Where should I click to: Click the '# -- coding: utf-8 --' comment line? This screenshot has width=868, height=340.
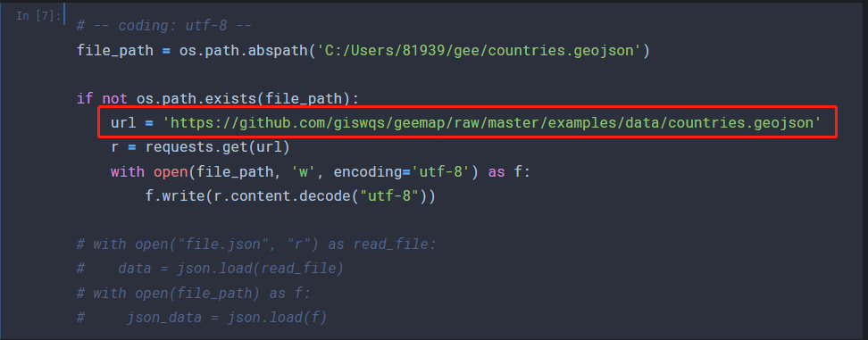pyautogui.click(x=164, y=26)
